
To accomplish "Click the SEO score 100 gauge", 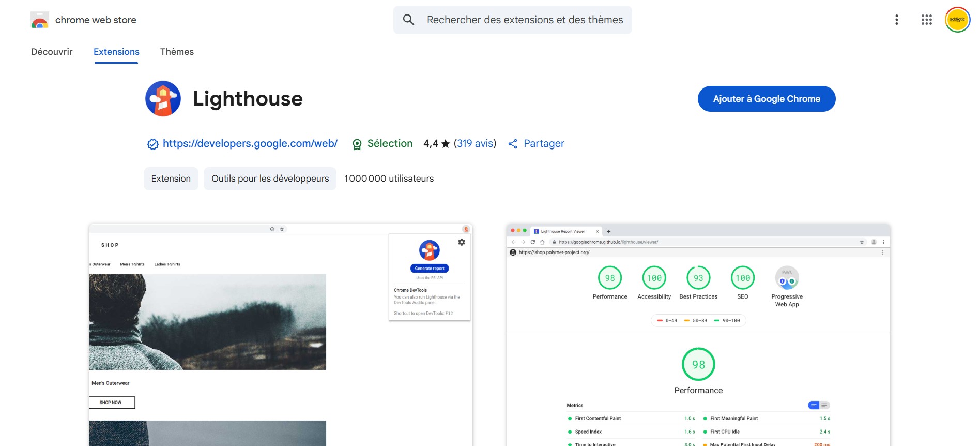I will pyautogui.click(x=743, y=278).
